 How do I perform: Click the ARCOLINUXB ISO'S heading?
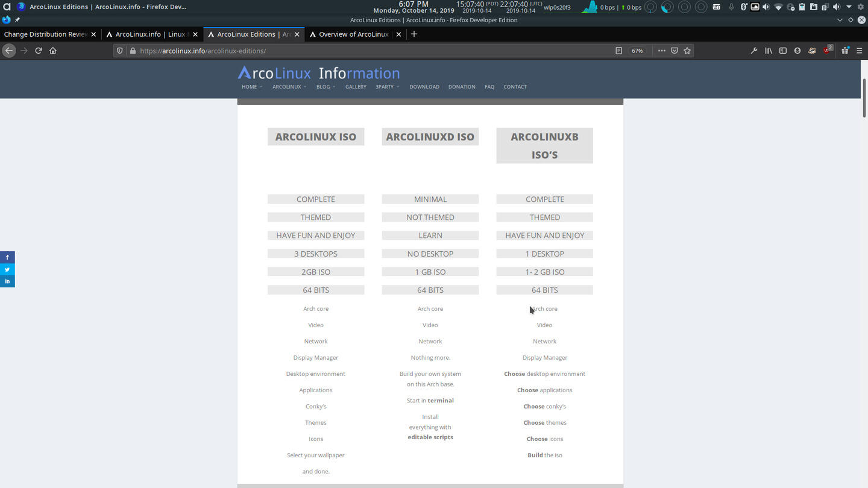(x=545, y=146)
